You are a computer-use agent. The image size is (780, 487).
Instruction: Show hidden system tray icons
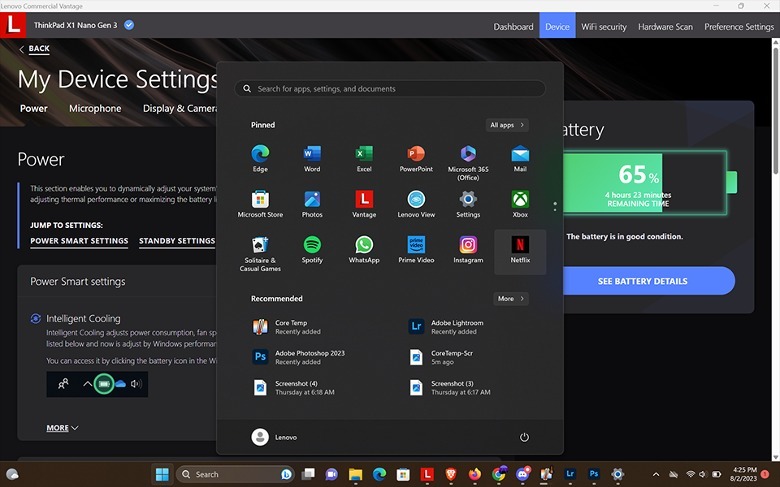[656, 475]
